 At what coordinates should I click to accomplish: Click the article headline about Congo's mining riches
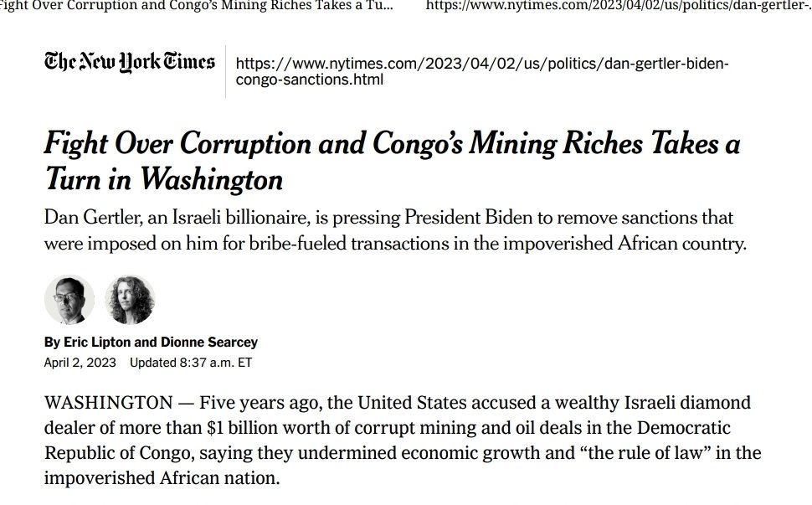click(x=392, y=161)
